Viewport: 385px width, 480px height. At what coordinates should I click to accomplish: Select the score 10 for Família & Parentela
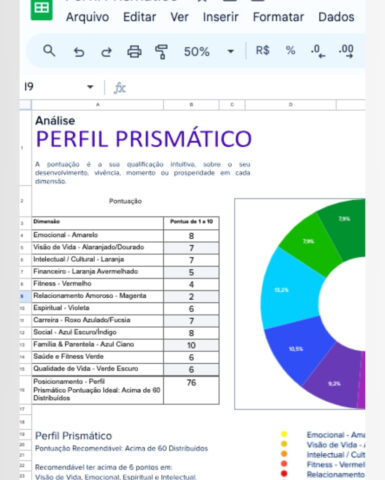[191, 345]
